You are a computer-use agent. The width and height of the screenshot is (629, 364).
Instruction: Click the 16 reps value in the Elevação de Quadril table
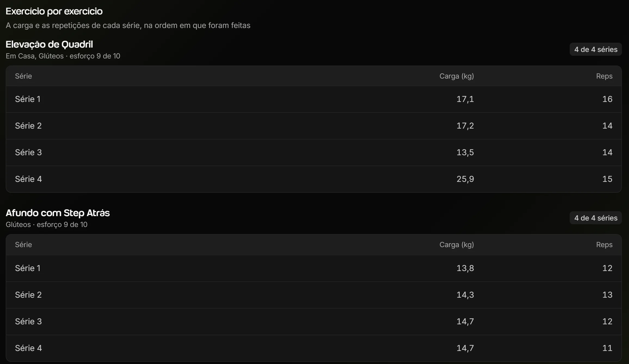(607, 99)
